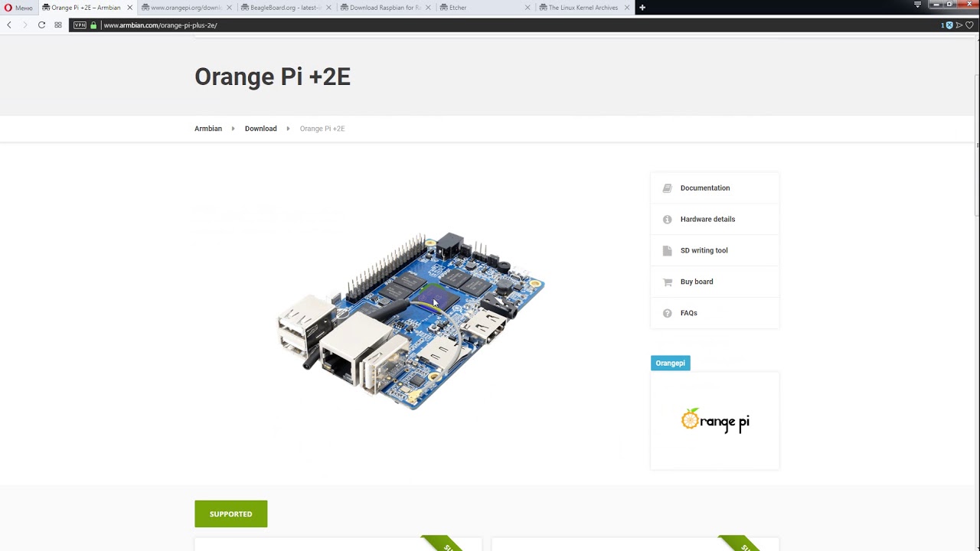The width and height of the screenshot is (980, 551).
Task: Click the FAQs question mark icon
Action: [x=667, y=313]
